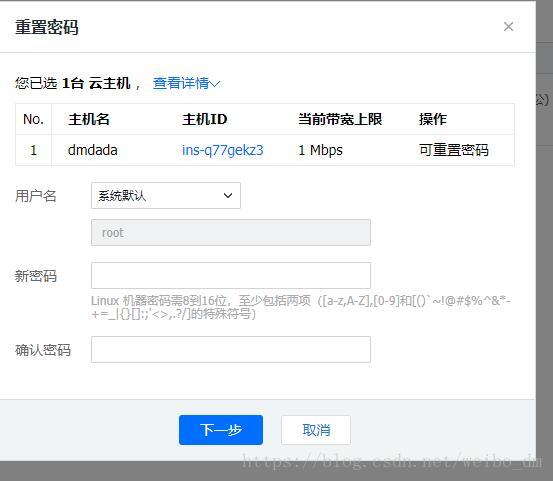Click the 确认密码 field label
The width and height of the screenshot is (553, 481).
43,350
